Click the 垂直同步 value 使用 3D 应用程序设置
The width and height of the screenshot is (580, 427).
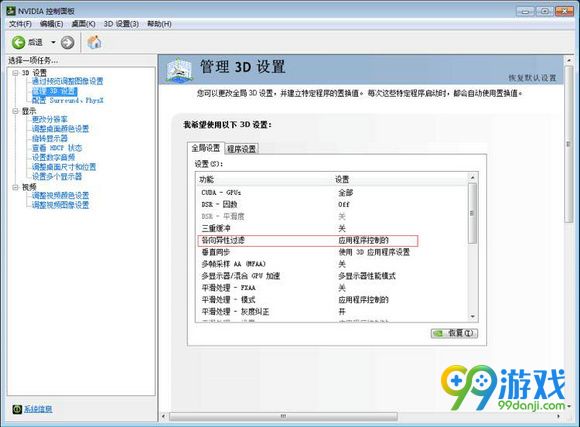coord(374,252)
